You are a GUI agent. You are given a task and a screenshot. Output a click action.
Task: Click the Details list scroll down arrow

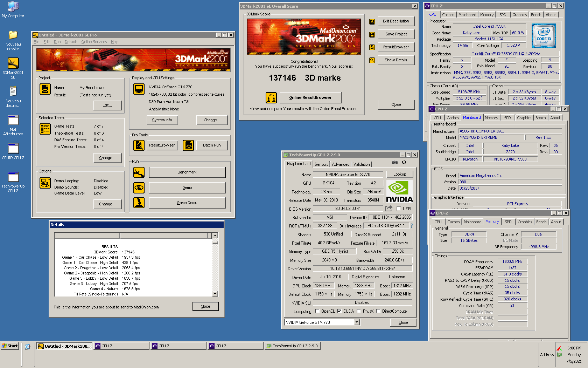pyautogui.click(x=215, y=294)
